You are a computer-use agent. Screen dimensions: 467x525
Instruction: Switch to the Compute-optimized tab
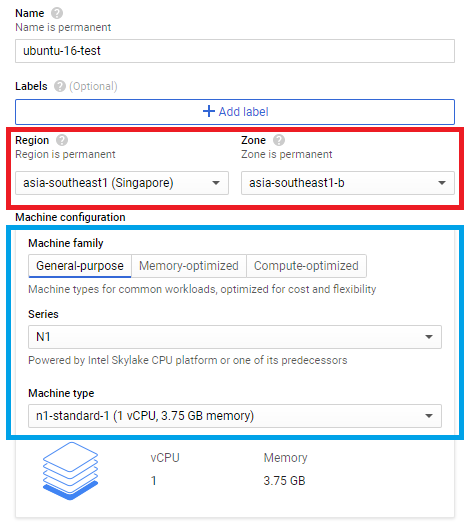(306, 266)
